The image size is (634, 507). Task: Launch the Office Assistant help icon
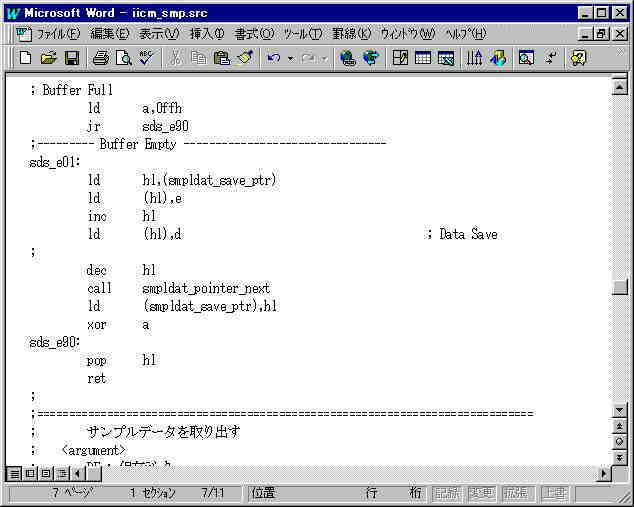pos(578,58)
